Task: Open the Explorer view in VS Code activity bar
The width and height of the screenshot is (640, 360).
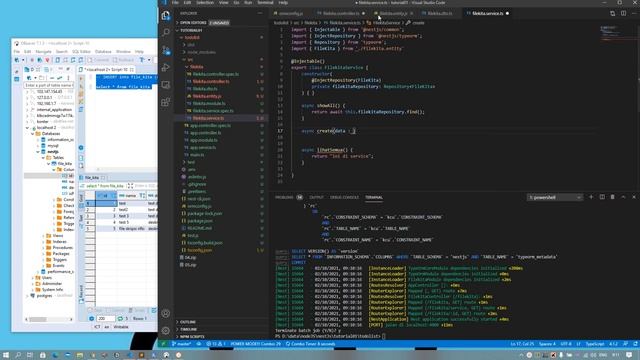Action: [166, 16]
